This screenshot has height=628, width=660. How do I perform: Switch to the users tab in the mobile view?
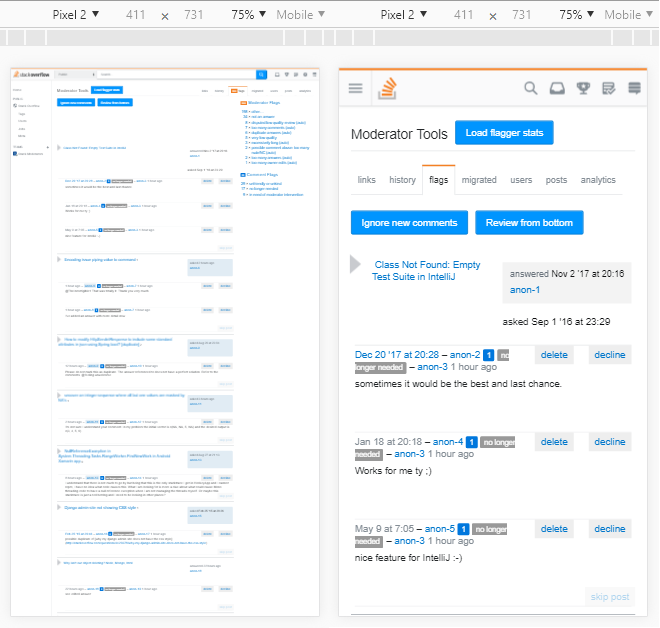(521, 180)
